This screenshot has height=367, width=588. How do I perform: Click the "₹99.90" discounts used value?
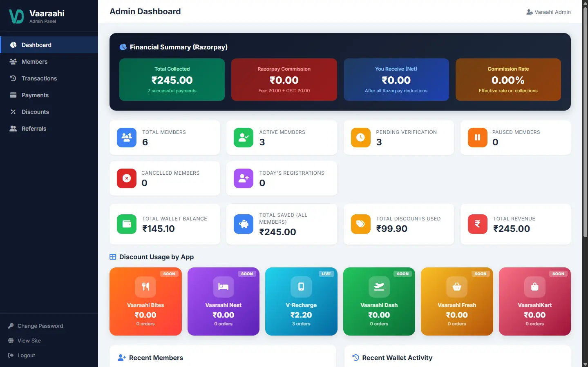click(x=392, y=229)
